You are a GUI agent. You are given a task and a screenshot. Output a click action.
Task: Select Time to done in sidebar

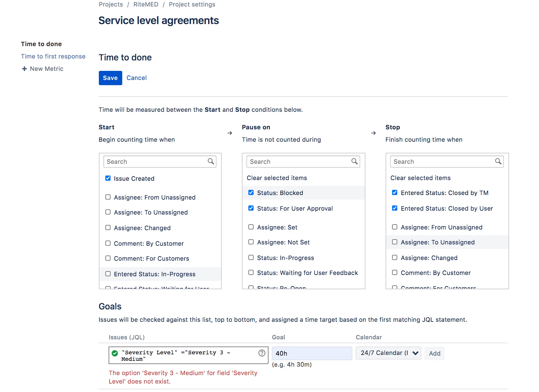pyautogui.click(x=41, y=44)
